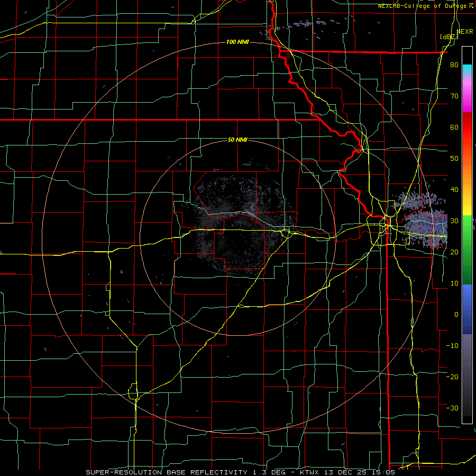This screenshot has width=476, height=476.
Task: Click the 10 dBZ tick label on the scale
Action: [454, 283]
